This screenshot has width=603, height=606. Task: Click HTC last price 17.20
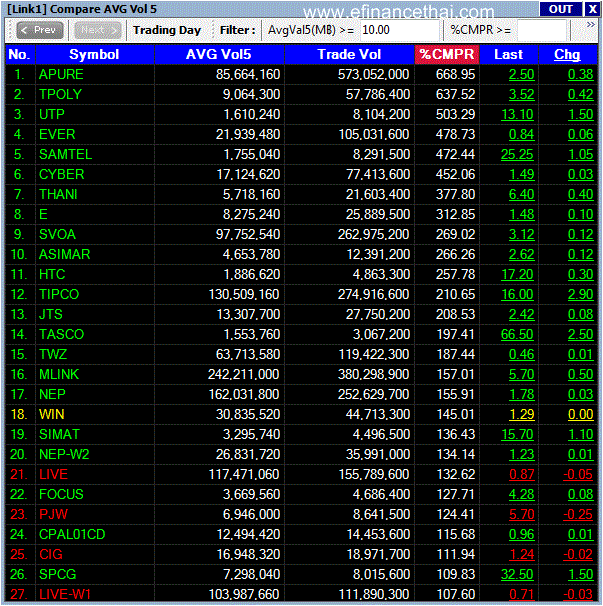coord(517,275)
